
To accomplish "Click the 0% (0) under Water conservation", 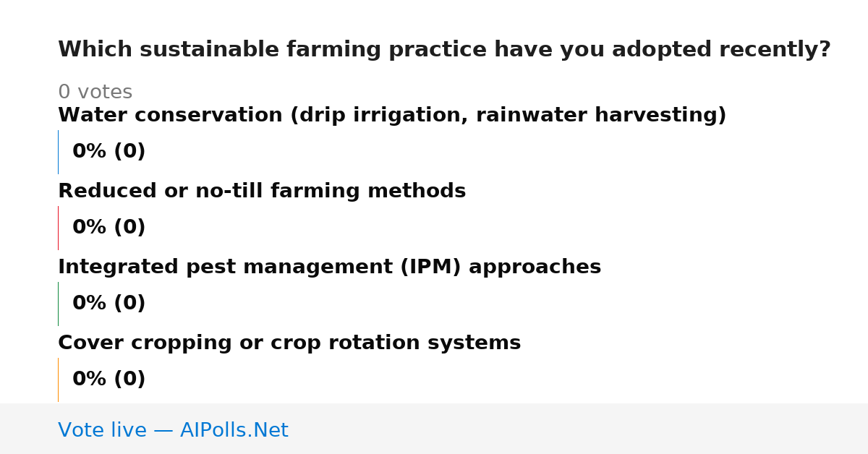I will coord(109,152).
